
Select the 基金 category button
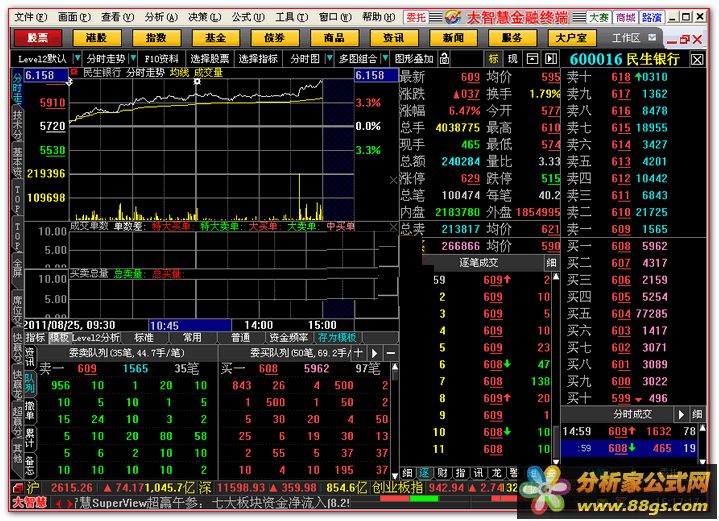pos(216,38)
